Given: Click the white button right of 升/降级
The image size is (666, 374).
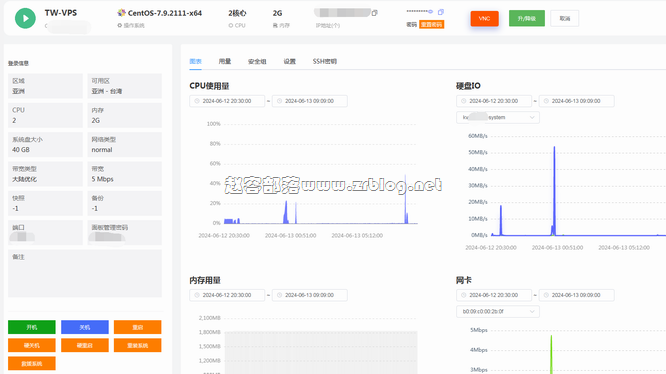Looking at the screenshot, I should [x=564, y=19].
